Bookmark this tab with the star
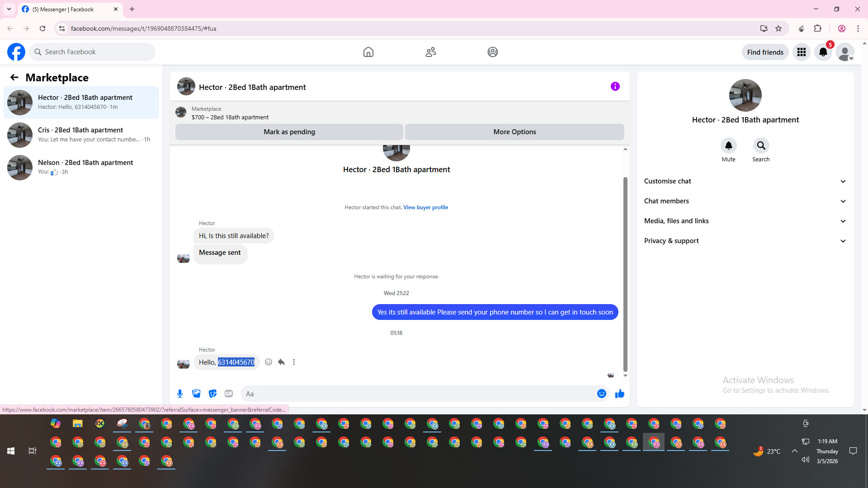Viewport: 868px width, 488px height. click(x=778, y=28)
